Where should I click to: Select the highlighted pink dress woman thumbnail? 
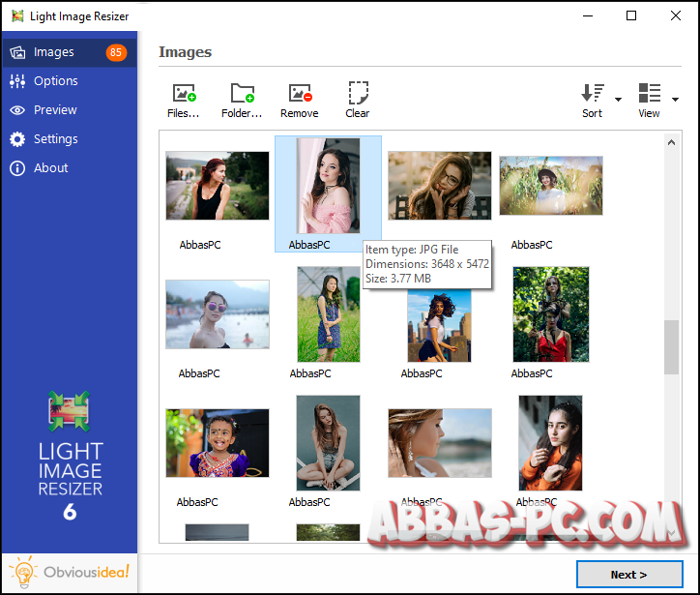(328, 185)
